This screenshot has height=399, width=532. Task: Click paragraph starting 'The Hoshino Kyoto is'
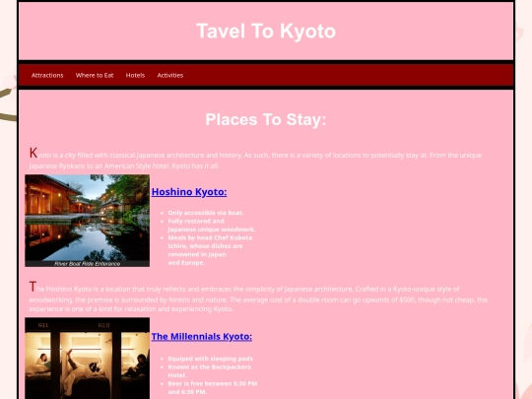tap(258, 297)
